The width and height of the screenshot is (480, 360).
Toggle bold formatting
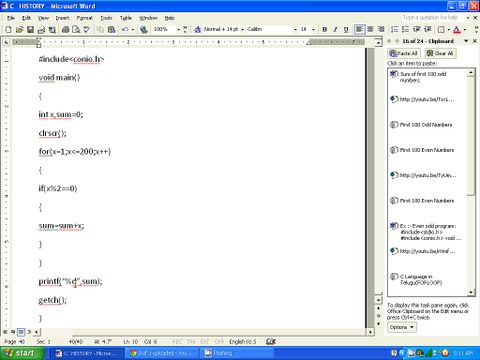pos(325,30)
